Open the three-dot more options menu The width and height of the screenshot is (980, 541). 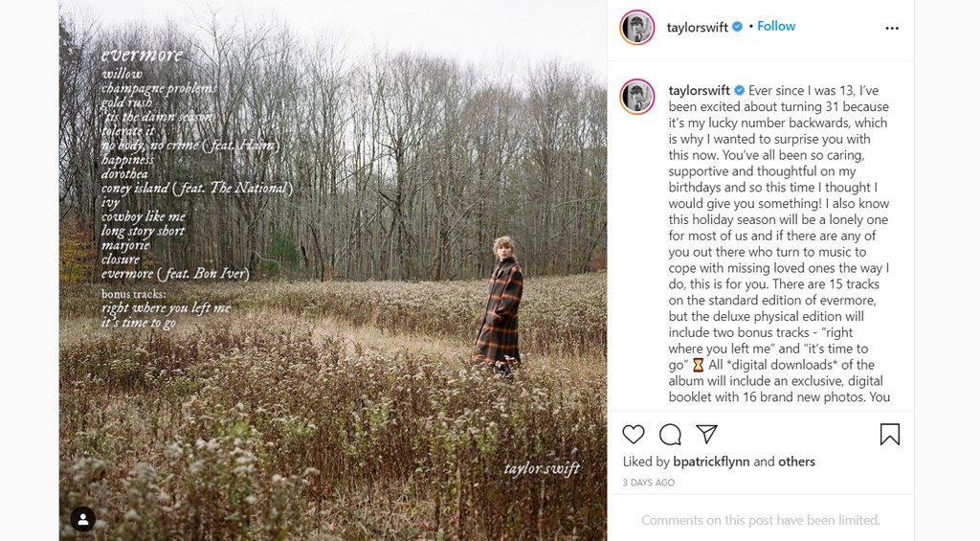tap(892, 28)
